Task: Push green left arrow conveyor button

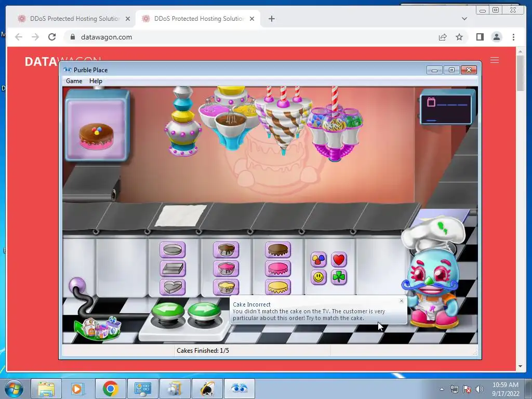Action: pyautogui.click(x=168, y=313)
